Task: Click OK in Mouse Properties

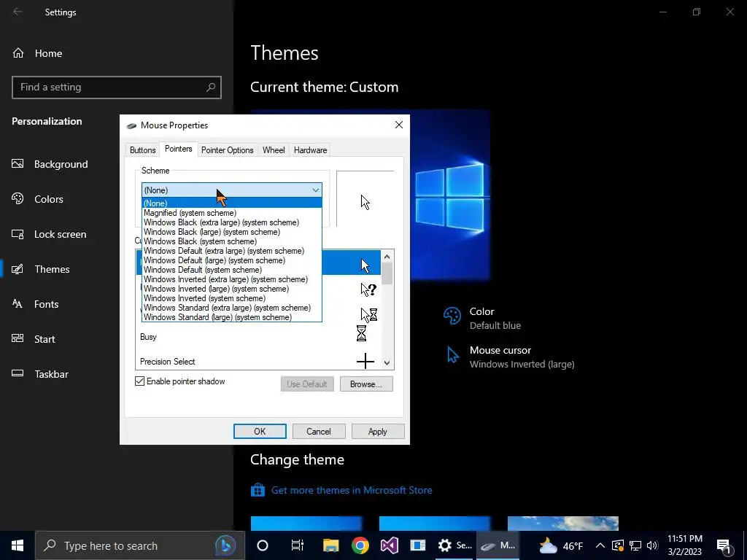Action: coord(260,432)
